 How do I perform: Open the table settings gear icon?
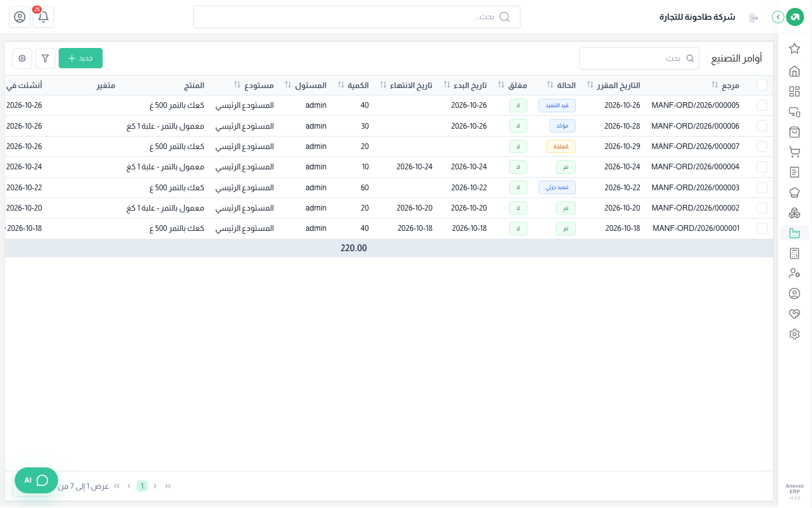coord(22,58)
